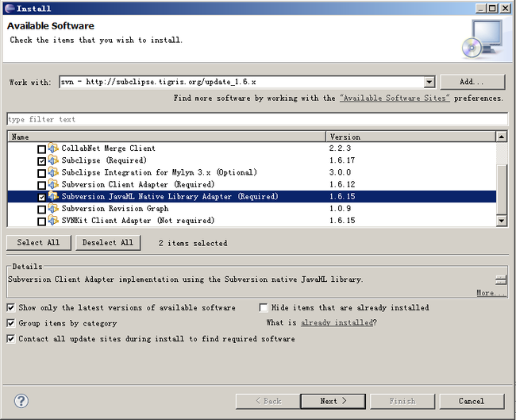Click version 1.6.17 in the Subclipse row
The image size is (516, 420).
(x=342, y=160)
